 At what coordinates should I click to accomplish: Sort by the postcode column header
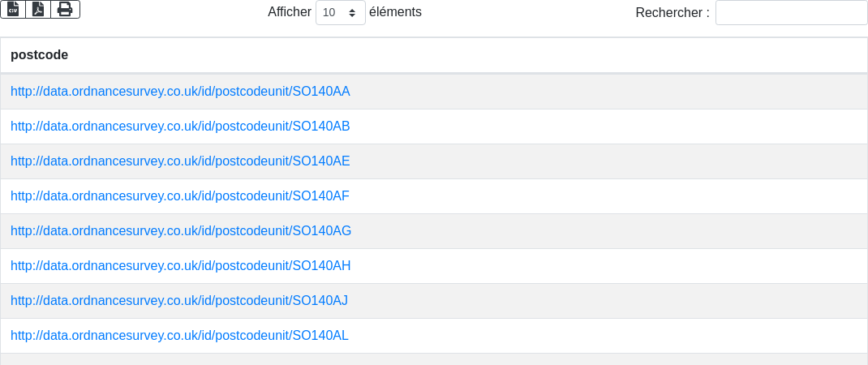click(x=39, y=55)
